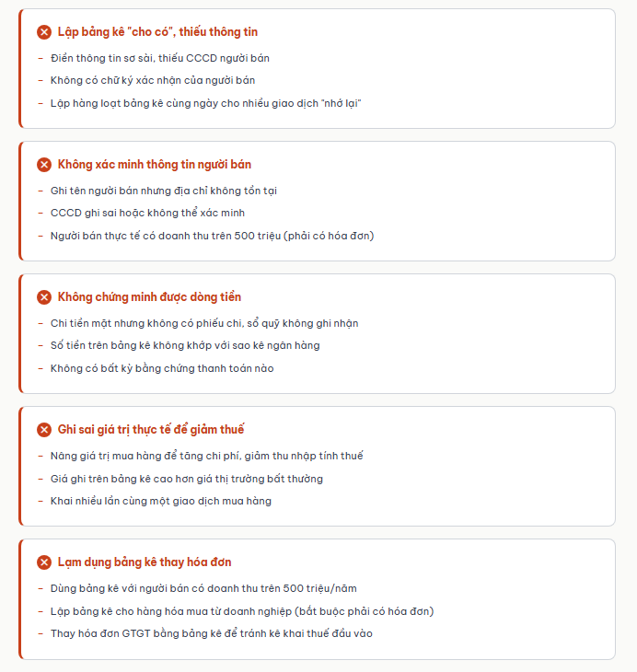Click the heading "Không chứng minh được dòng tiền"
The height and width of the screenshot is (672, 637).
click(149, 297)
